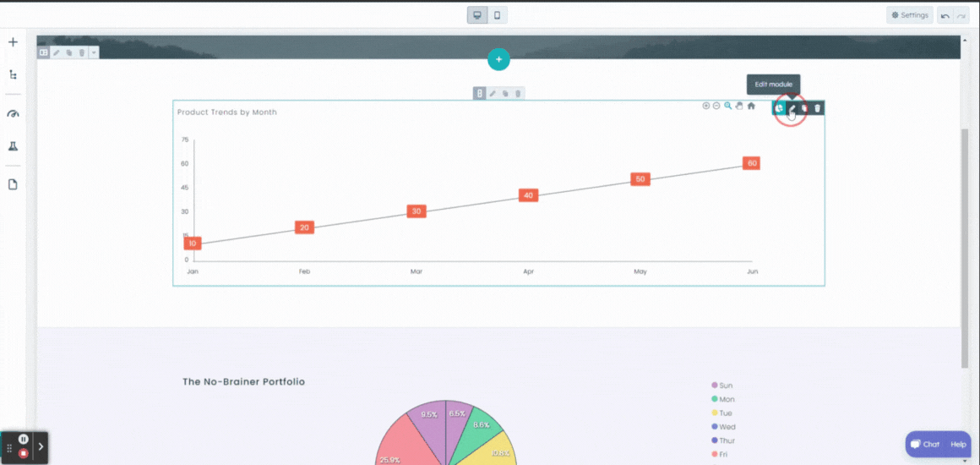The height and width of the screenshot is (465, 980).
Task: Click the Edit module pencil icon
Action: [792, 108]
